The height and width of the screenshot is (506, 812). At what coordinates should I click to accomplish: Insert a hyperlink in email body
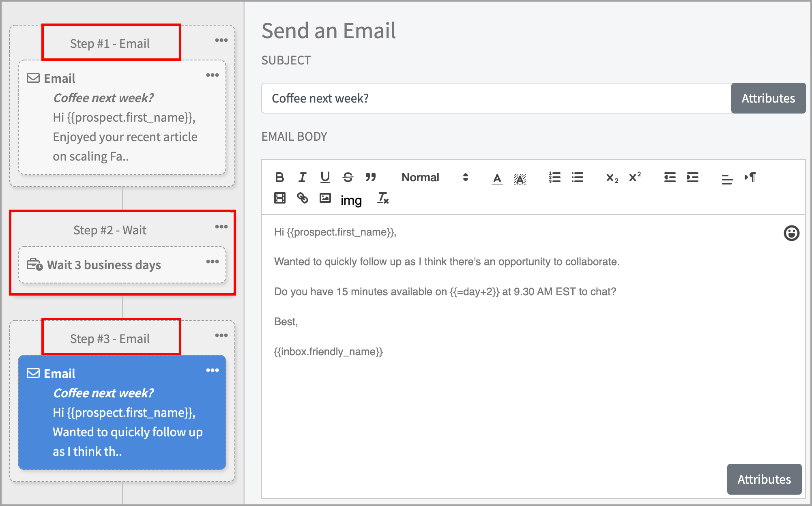tap(302, 198)
